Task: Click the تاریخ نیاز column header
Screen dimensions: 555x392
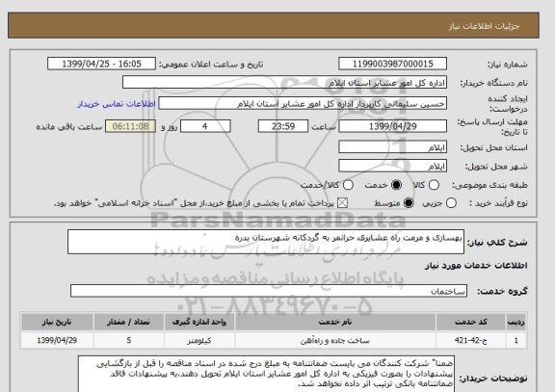Action: tap(57, 322)
